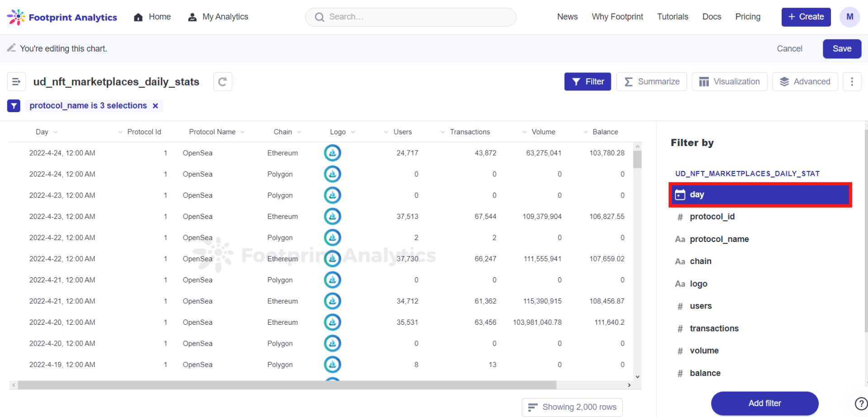
Task: Click the chart title ud_nft_marketplaces_daily_stats
Action: click(116, 82)
